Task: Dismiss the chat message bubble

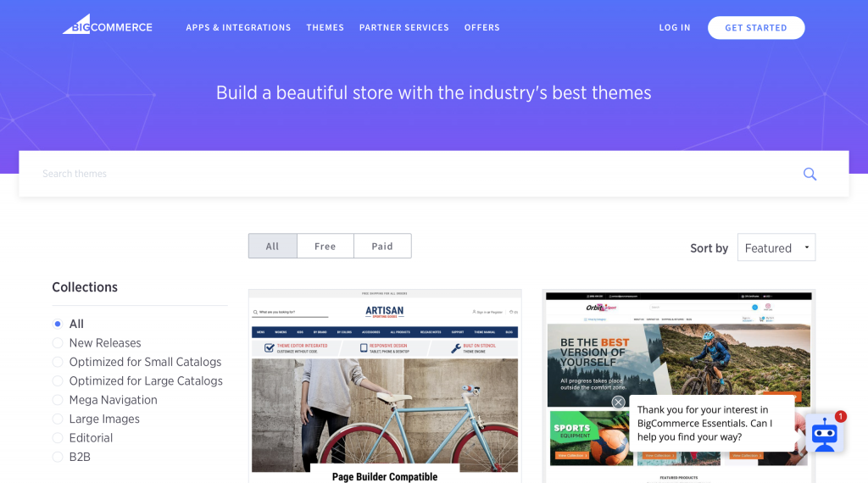Action: [x=618, y=402]
